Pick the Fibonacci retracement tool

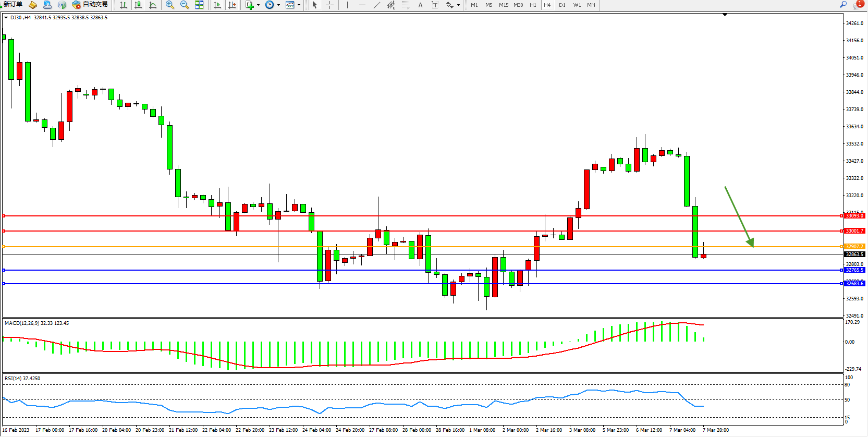coord(406,5)
